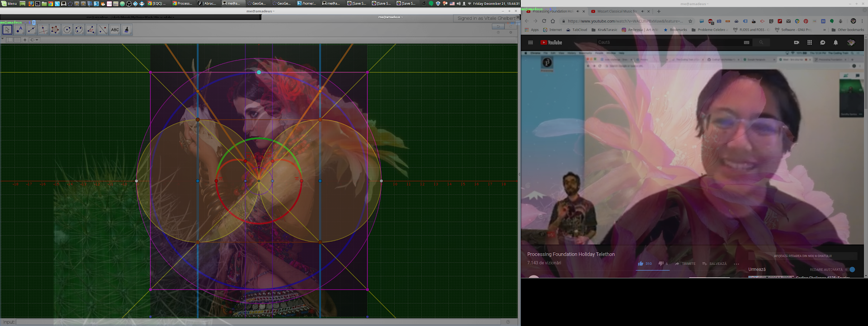Expand hidden bookmarks chevron

point(825,30)
